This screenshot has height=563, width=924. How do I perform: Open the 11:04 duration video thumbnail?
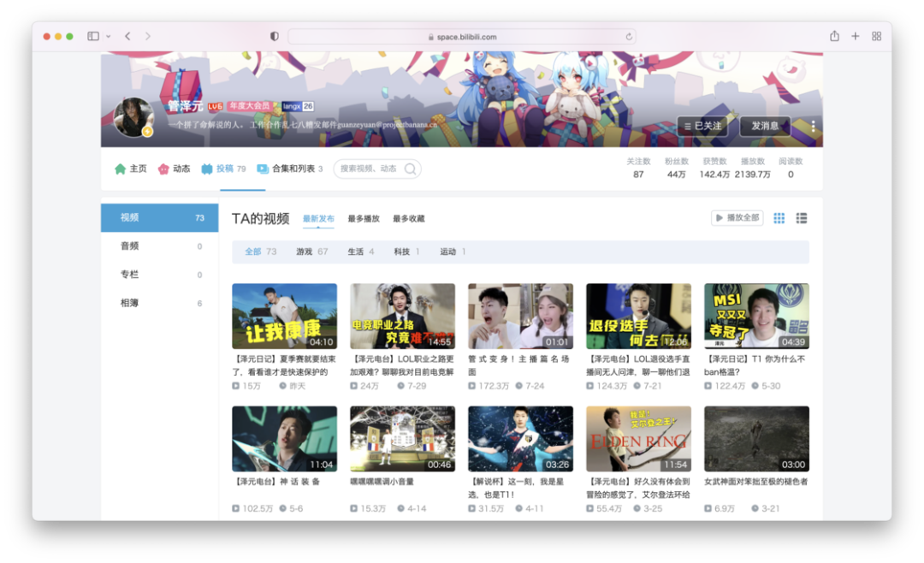point(285,439)
